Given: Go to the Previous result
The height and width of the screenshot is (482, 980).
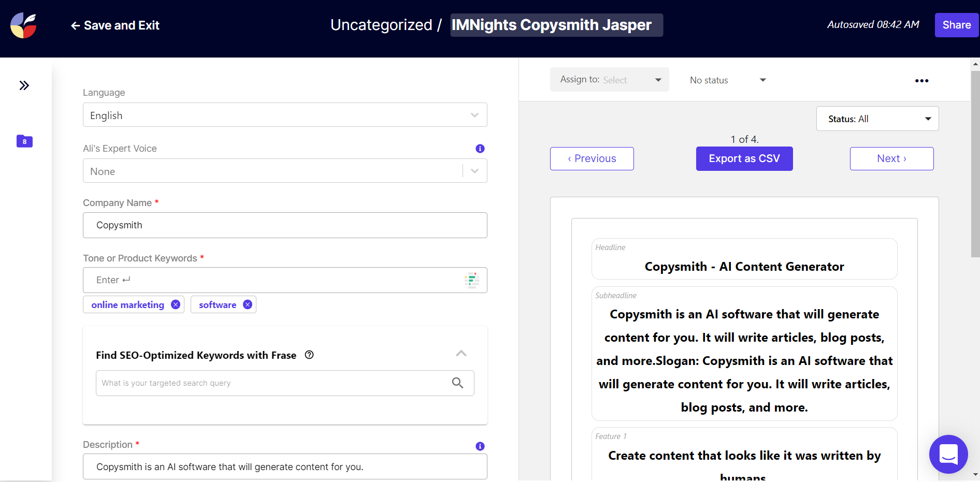Looking at the screenshot, I should pos(592,158).
